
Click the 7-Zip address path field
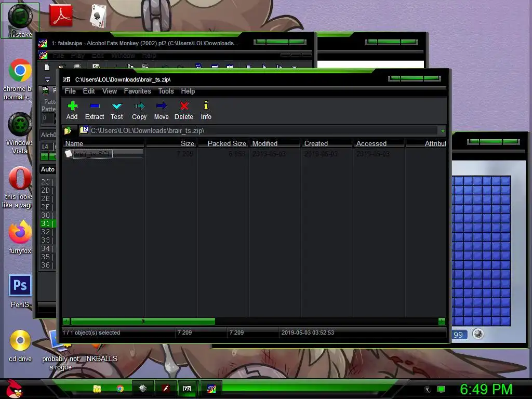(x=258, y=130)
